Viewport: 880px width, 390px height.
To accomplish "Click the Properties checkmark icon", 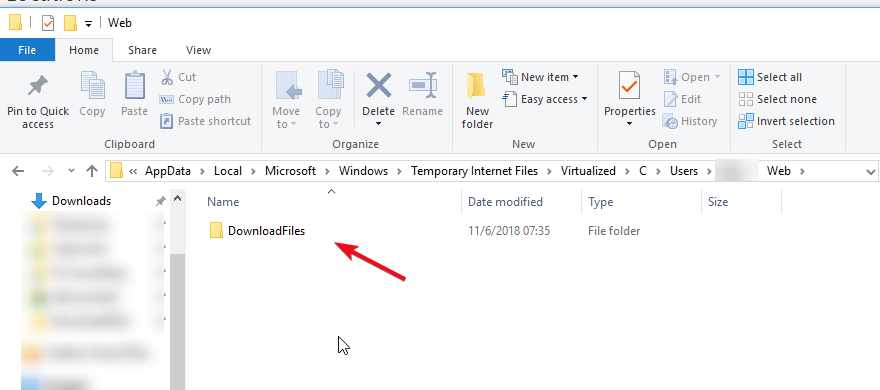I will coord(630,86).
